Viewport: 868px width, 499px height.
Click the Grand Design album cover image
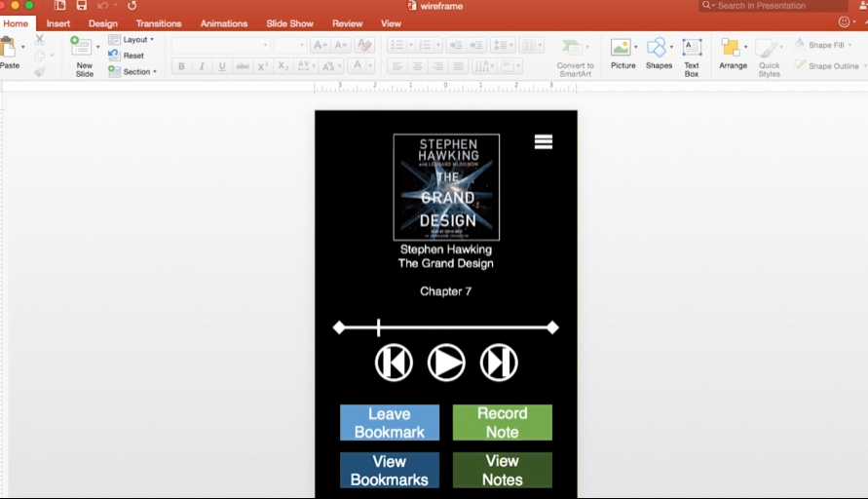(x=446, y=187)
